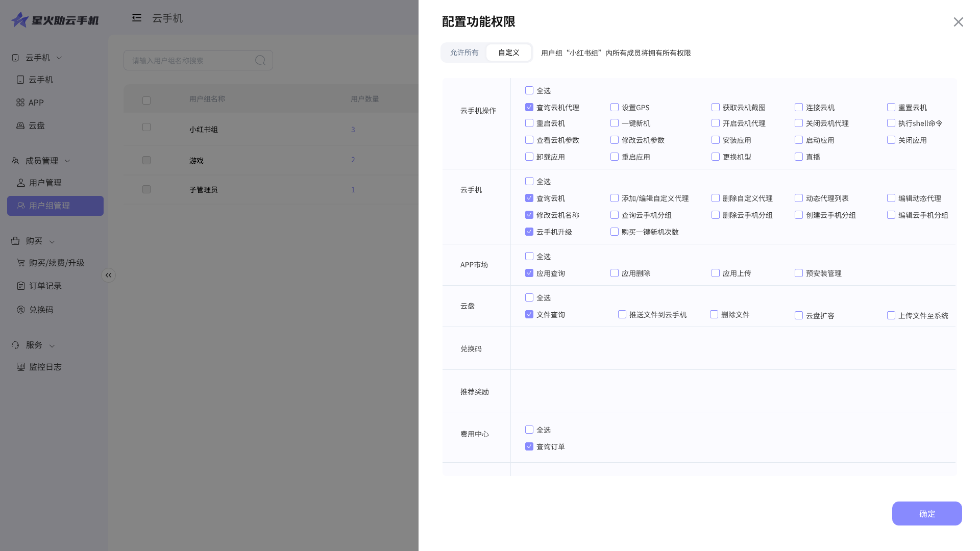Click the sidebar collapse double-arrow icon
Image resolution: width=980 pixels, height=551 pixels.
click(108, 275)
